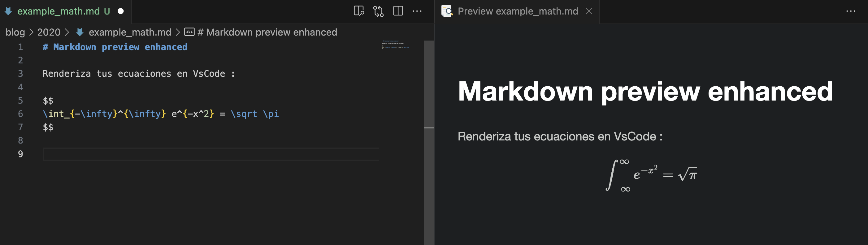
Task: Split the editor right
Action: [x=398, y=11]
